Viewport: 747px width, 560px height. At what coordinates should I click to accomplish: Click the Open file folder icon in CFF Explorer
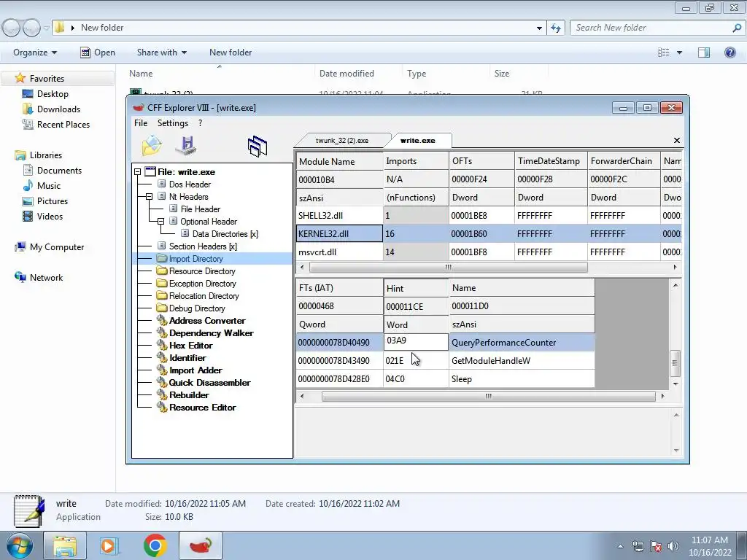(x=152, y=146)
